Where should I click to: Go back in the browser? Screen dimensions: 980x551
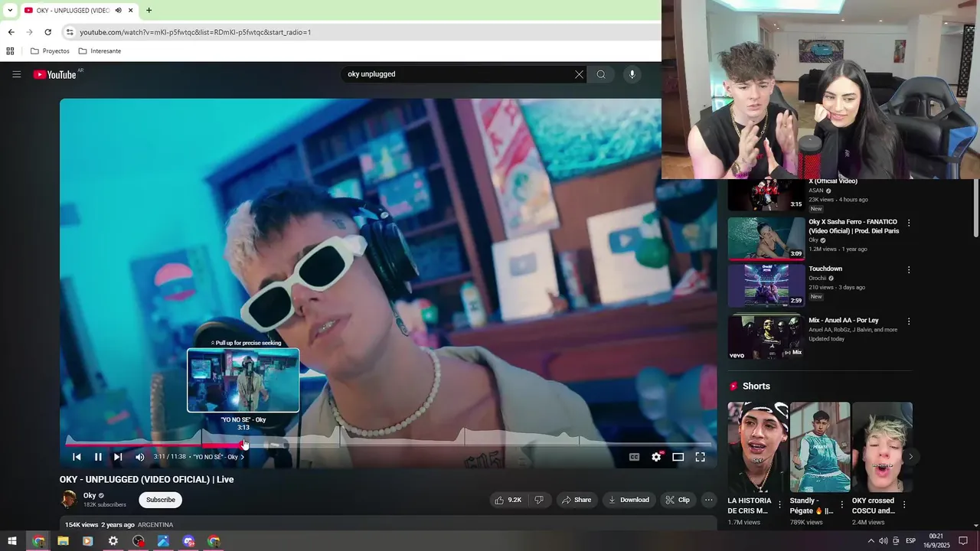coord(11,32)
